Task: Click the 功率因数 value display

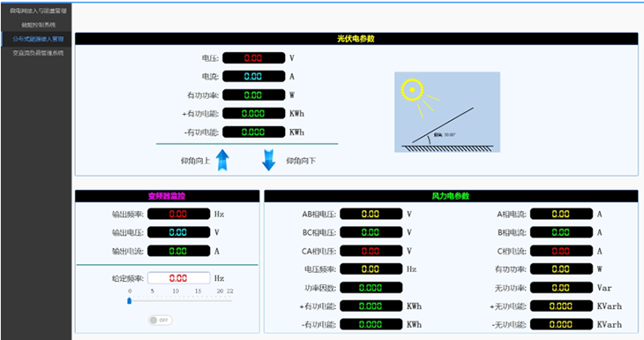Action: tap(371, 288)
